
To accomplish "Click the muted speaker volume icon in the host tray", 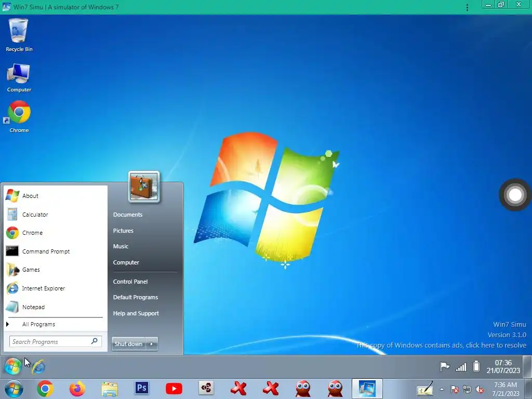I will point(480,390).
